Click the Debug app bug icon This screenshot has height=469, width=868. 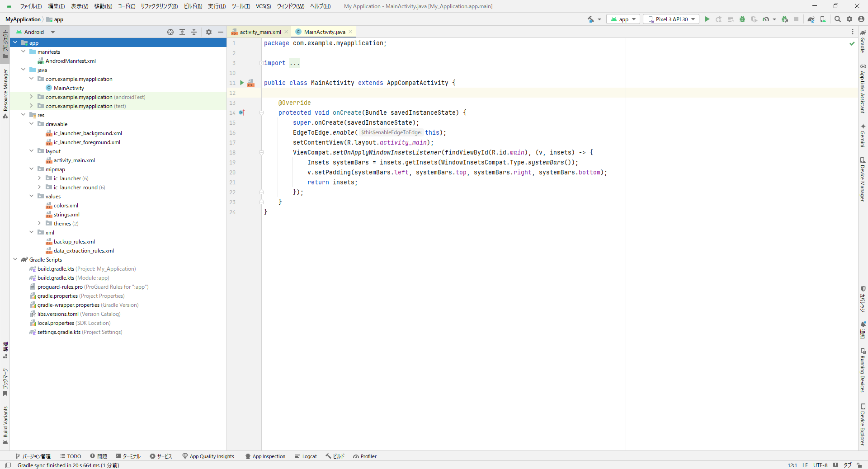pyautogui.click(x=742, y=19)
